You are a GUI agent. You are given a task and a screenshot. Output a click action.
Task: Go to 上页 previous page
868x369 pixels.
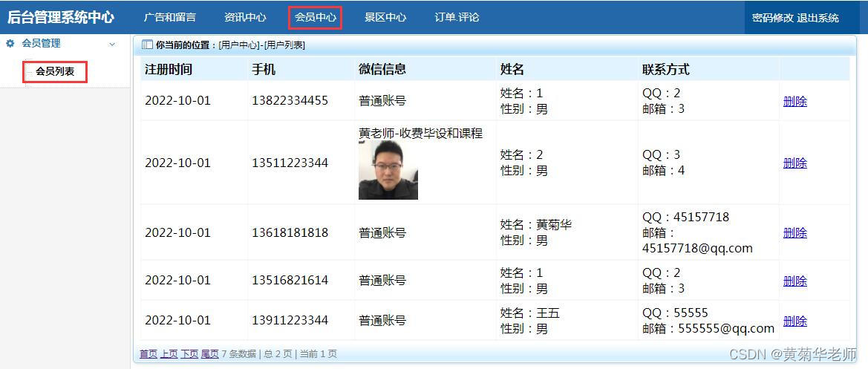[x=169, y=354]
